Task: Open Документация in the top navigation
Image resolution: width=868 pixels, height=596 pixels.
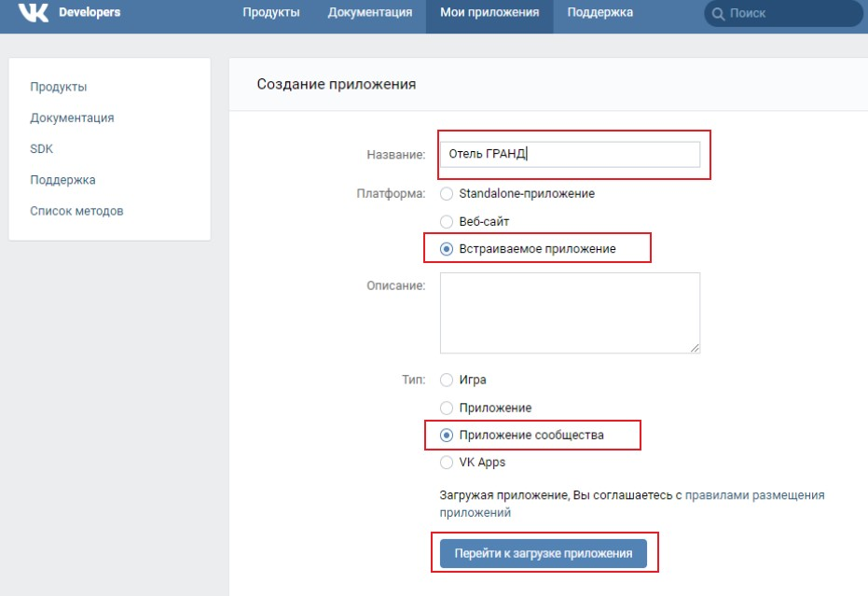Action: [370, 12]
